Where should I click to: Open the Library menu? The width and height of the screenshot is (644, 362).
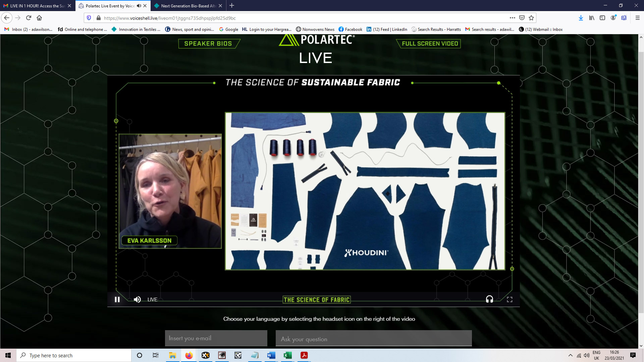pyautogui.click(x=592, y=18)
